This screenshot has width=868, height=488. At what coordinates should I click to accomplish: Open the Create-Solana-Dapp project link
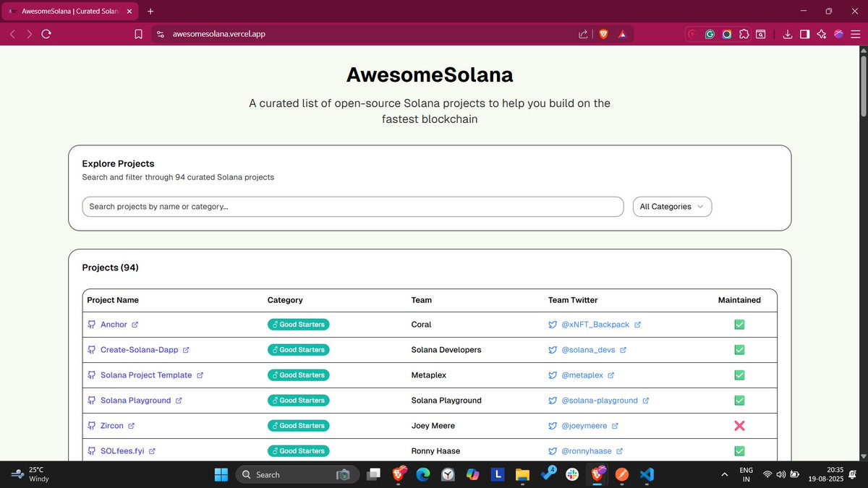[140, 350]
